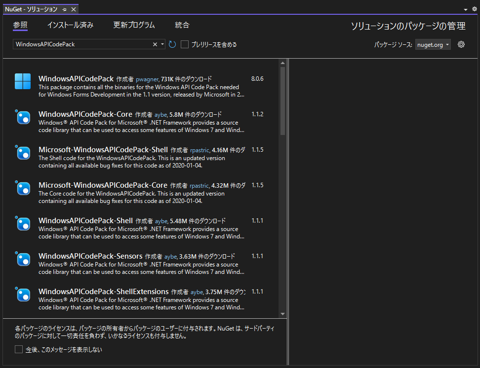Pin the NuGet solution tab
Viewport: 480px width, 368px height.
tap(65, 9)
